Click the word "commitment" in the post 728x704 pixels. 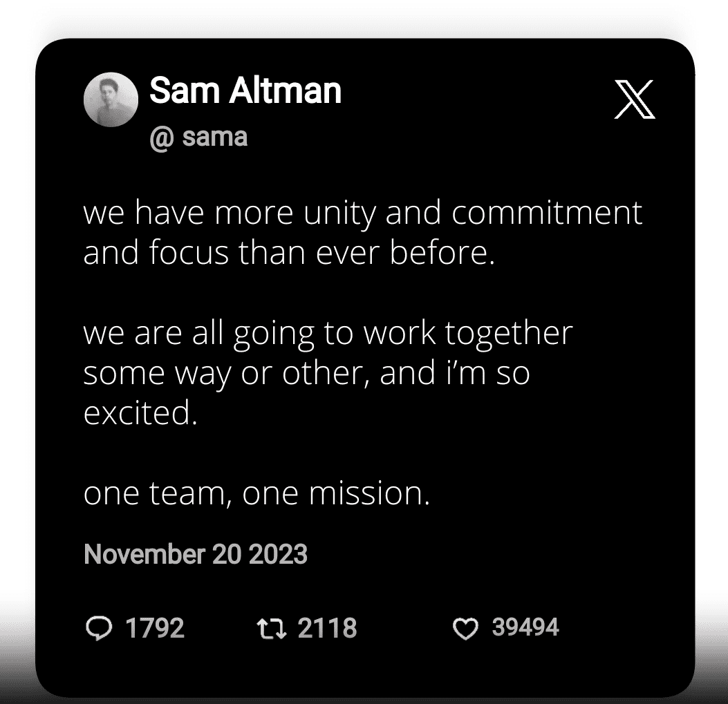[x=546, y=213]
